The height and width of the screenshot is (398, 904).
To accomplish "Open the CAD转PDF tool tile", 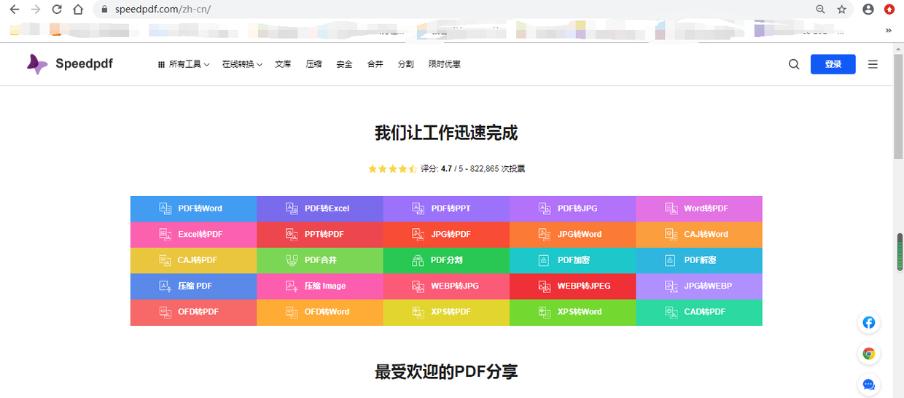I will coord(699,313).
